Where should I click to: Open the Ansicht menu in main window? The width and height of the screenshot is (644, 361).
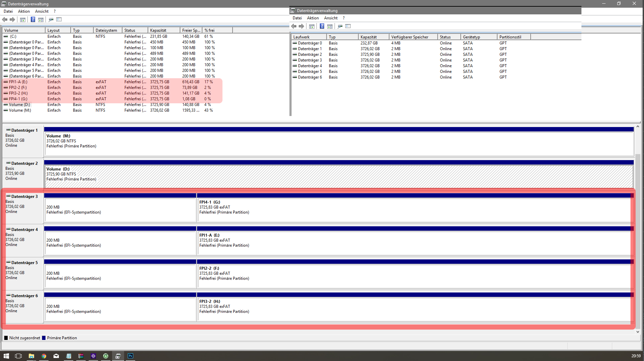(x=42, y=11)
